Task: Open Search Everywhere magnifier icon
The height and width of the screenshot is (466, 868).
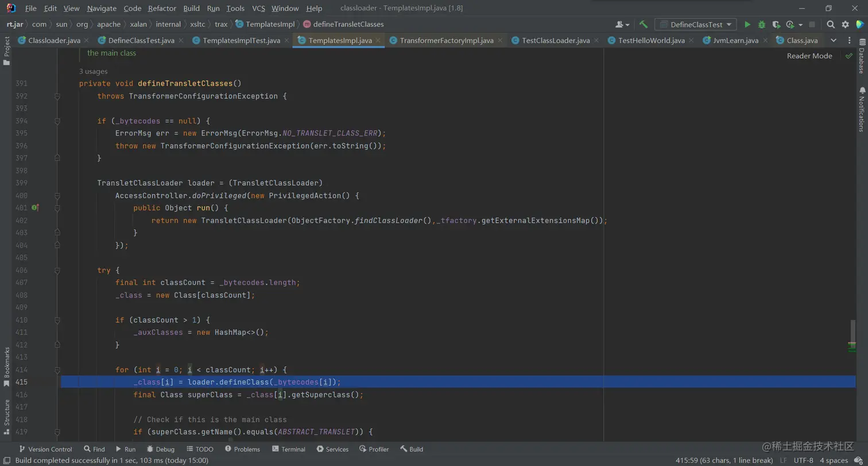Action: click(x=831, y=25)
